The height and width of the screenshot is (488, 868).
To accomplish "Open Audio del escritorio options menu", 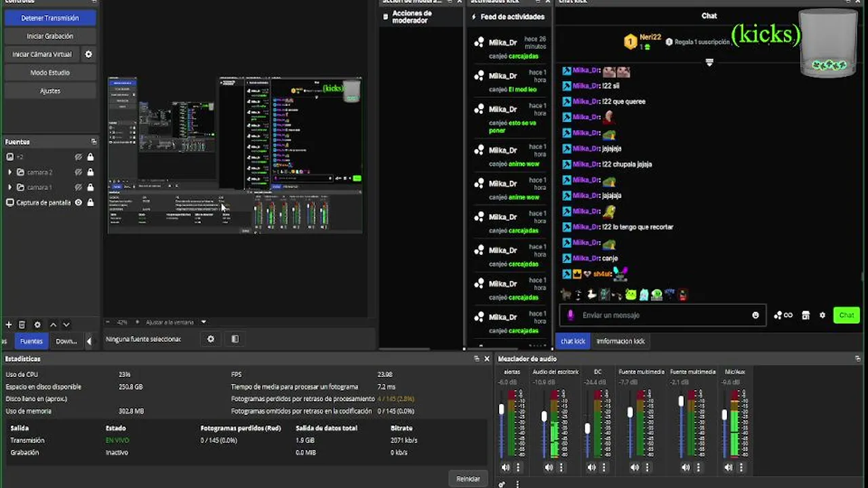I will (x=561, y=467).
